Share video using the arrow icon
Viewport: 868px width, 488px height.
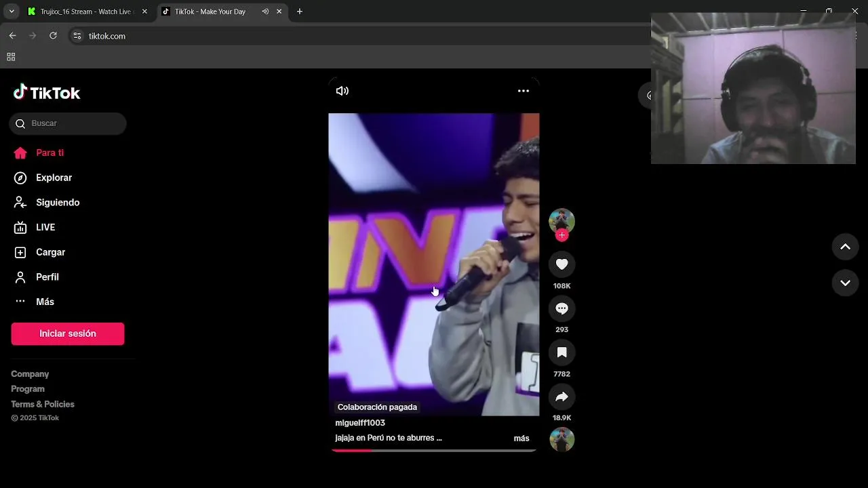[561, 396]
